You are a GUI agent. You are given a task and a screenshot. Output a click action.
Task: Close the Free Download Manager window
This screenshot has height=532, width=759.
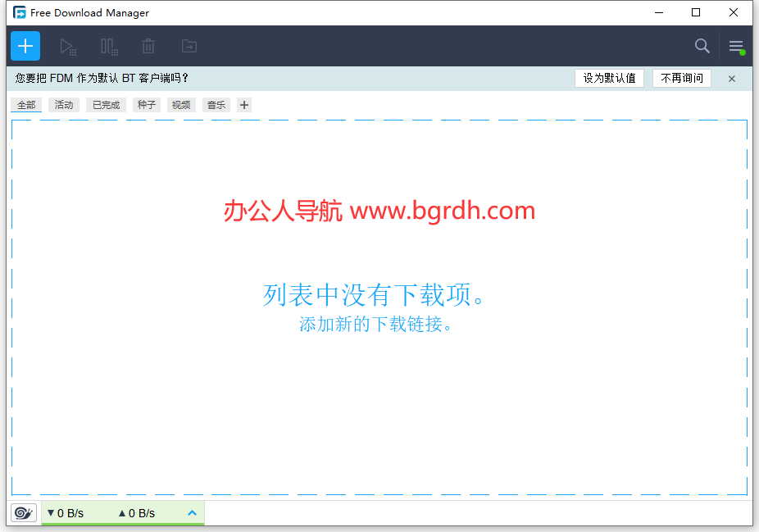734,12
